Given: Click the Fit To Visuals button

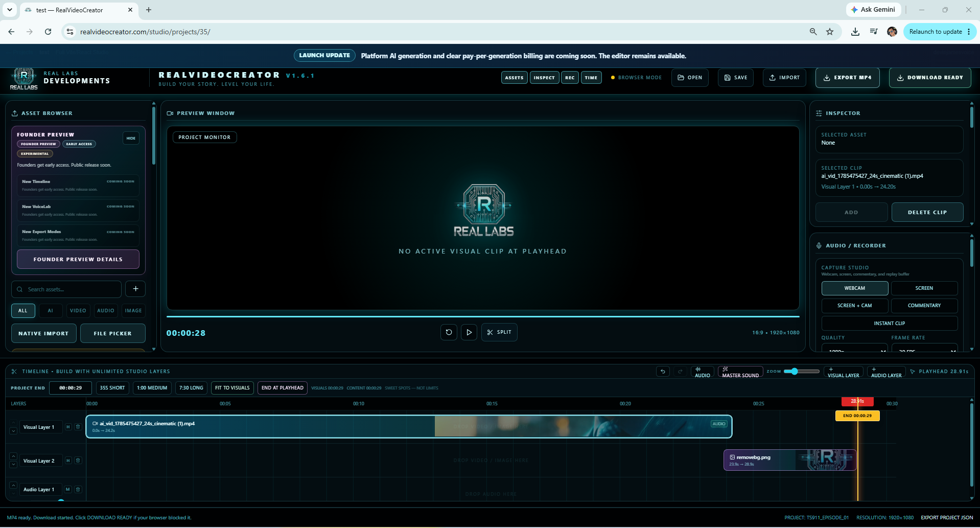Looking at the screenshot, I should coord(232,388).
